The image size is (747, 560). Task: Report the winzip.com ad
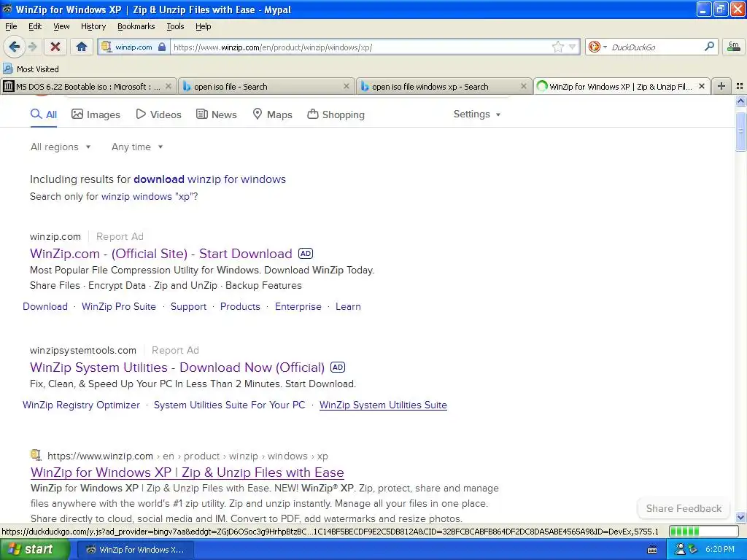point(120,236)
